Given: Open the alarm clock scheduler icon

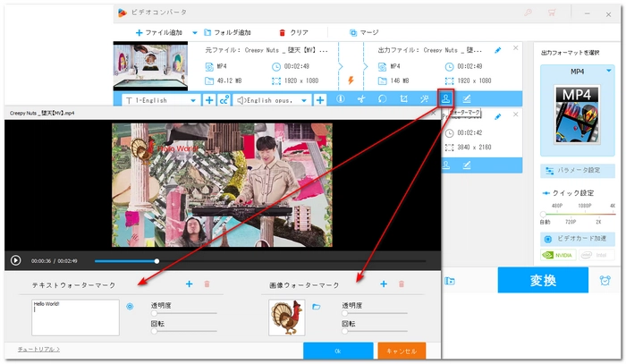Looking at the screenshot, I should (x=605, y=281).
